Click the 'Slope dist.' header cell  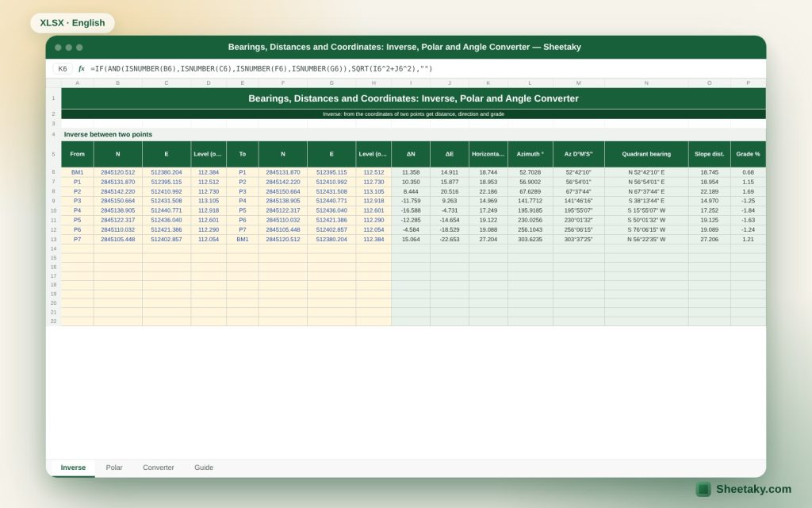click(x=710, y=154)
